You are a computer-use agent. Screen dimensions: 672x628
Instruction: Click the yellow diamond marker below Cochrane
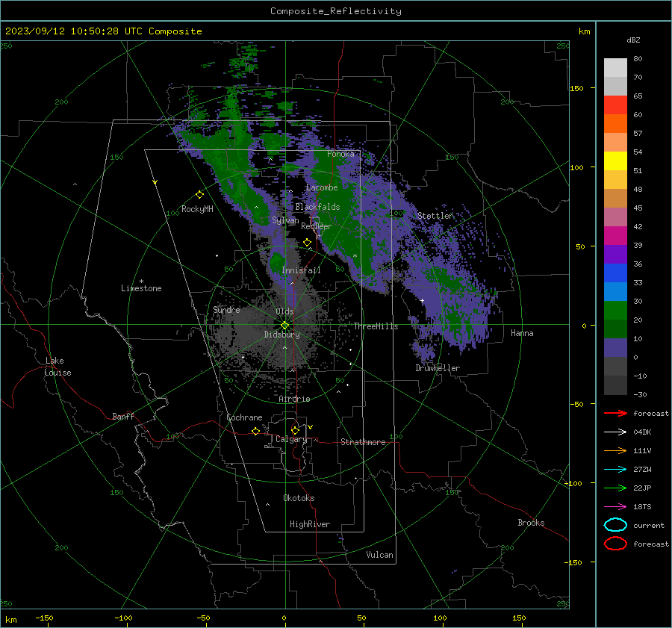click(255, 432)
